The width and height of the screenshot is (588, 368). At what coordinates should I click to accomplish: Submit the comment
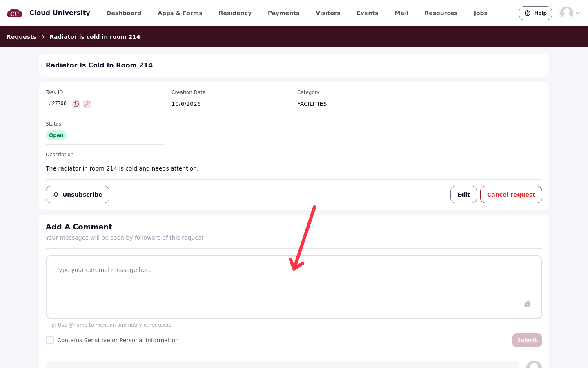(x=527, y=340)
